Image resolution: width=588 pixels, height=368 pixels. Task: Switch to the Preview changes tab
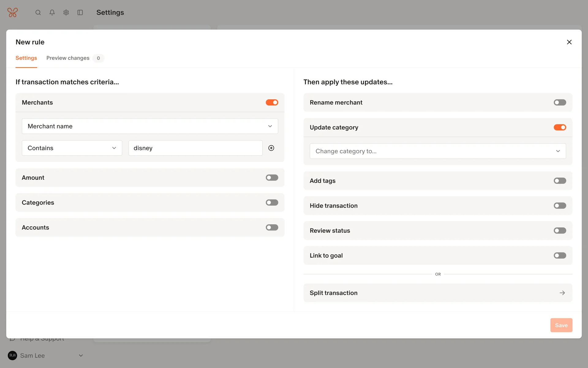[x=68, y=58]
